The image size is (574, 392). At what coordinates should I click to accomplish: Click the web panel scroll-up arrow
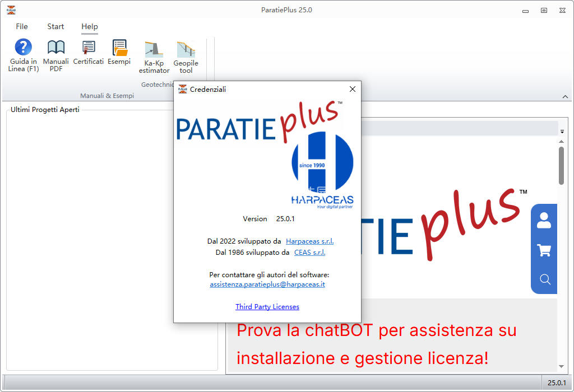click(561, 142)
